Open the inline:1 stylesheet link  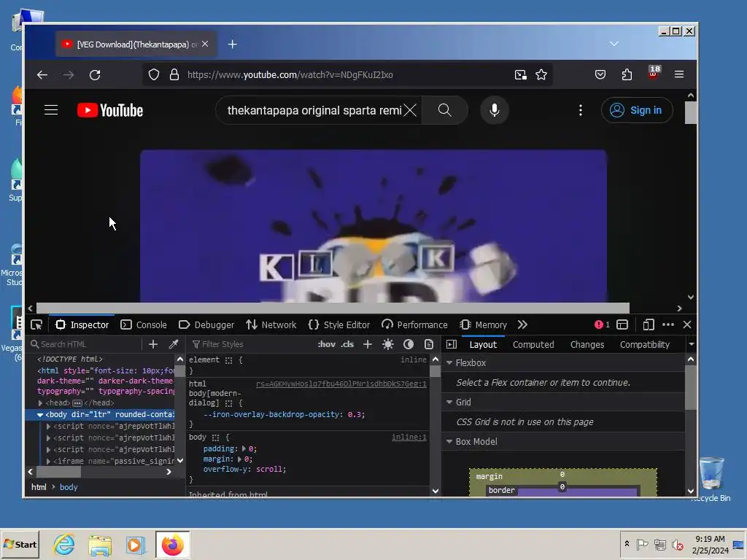pyautogui.click(x=409, y=437)
